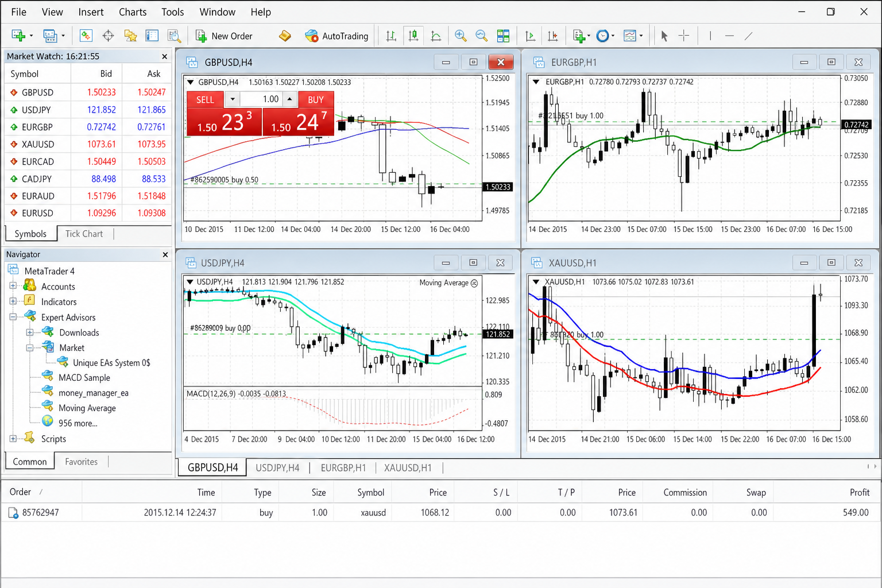Screen dimensions: 882x588
Task: Toggle the Navigator panel star-folder icon
Action: coord(130,36)
